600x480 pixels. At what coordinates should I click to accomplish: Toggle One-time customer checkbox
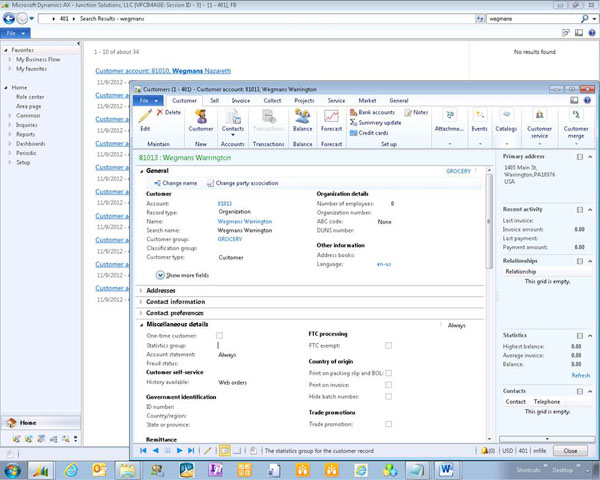point(219,336)
